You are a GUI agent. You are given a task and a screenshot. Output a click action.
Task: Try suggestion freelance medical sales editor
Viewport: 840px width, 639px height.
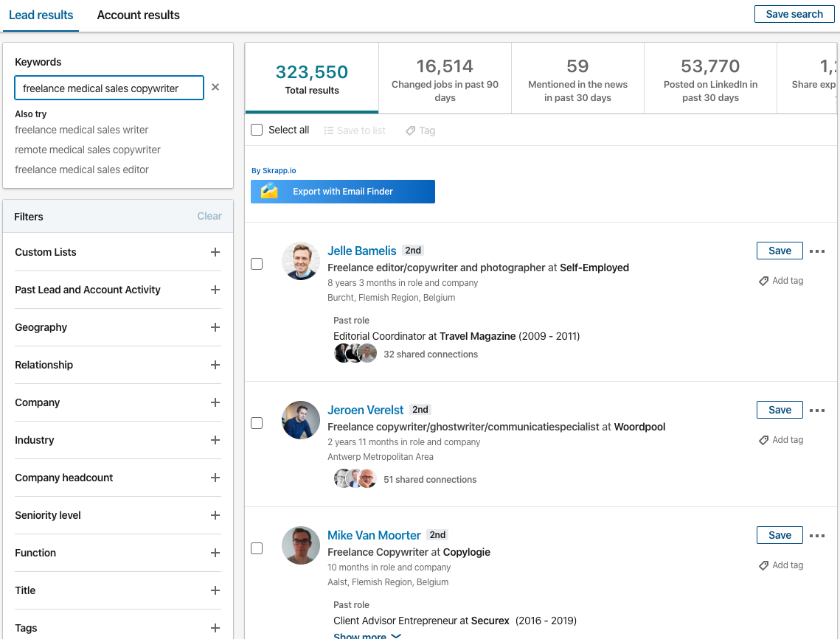pos(81,170)
